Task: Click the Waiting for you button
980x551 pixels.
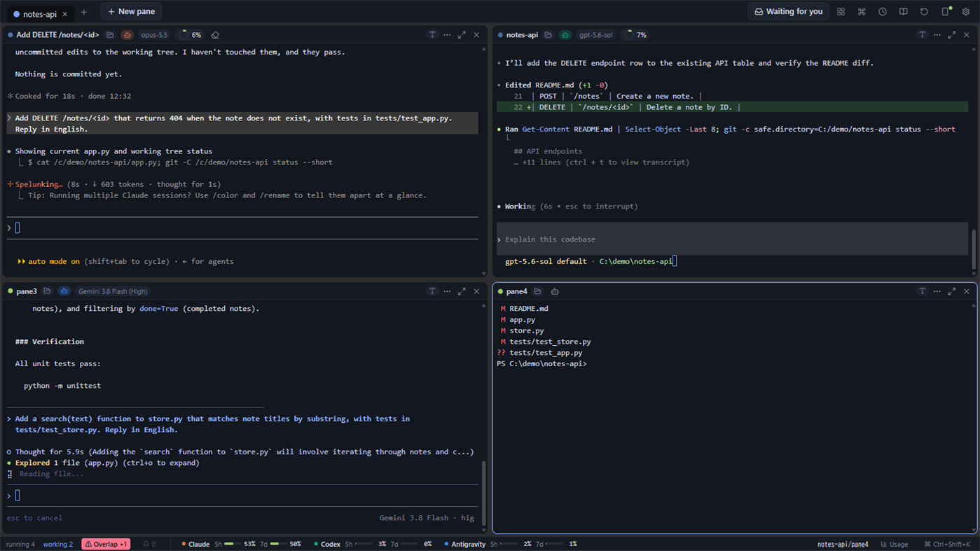Action: tap(788, 11)
